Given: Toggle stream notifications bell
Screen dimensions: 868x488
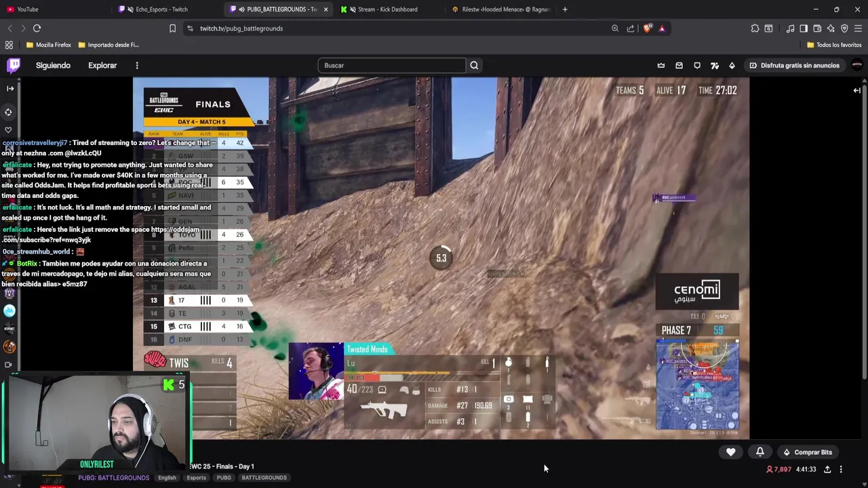Looking at the screenshot, I should coord(760,452).
